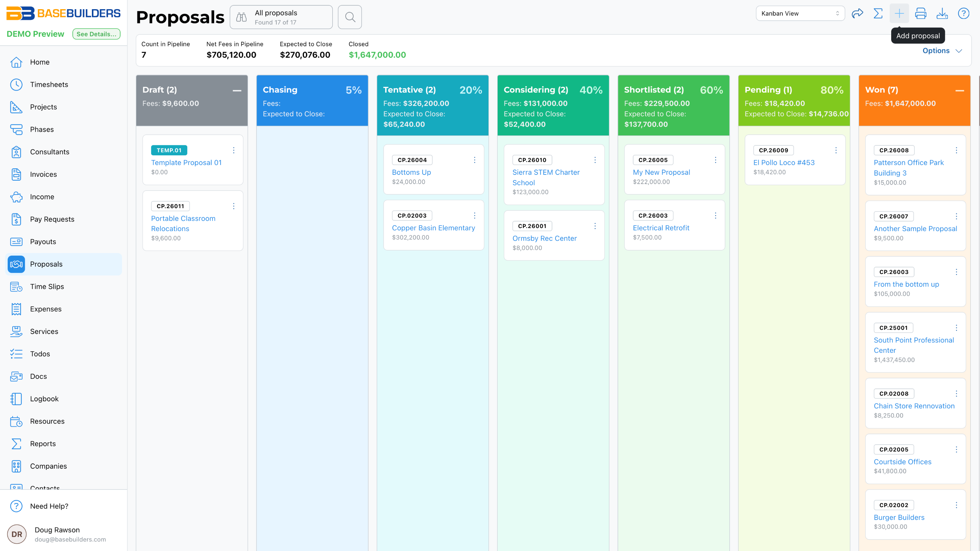Collapse the Draft column with minus toggle

tap(237, 91)
